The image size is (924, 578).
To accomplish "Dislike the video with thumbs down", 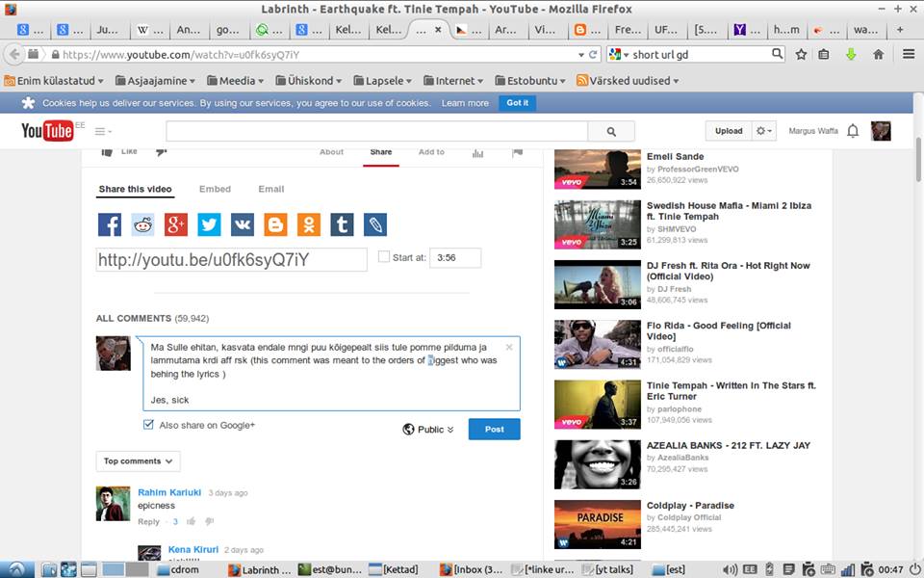I will coord(162,152).
